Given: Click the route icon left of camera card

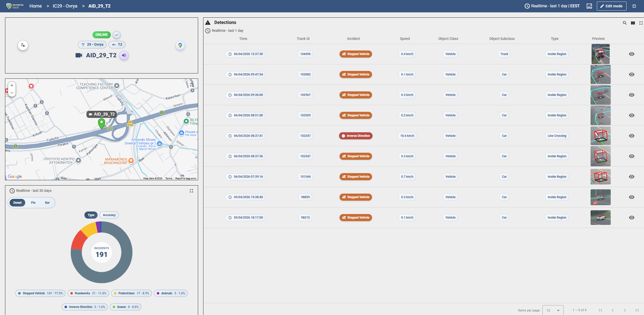Looking at the screenshot, I should pos(23,45).
